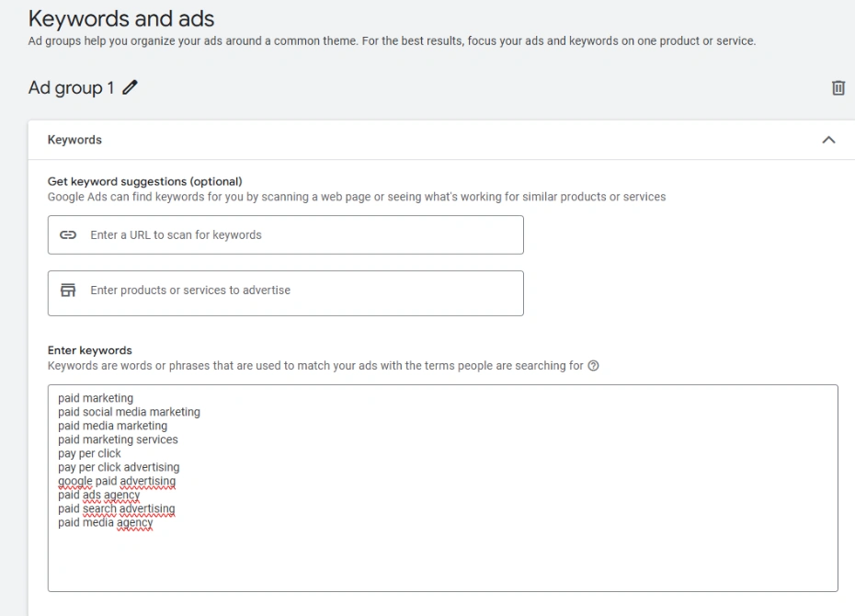Select the 'Ad group 1' title text

tap(71, 88)
